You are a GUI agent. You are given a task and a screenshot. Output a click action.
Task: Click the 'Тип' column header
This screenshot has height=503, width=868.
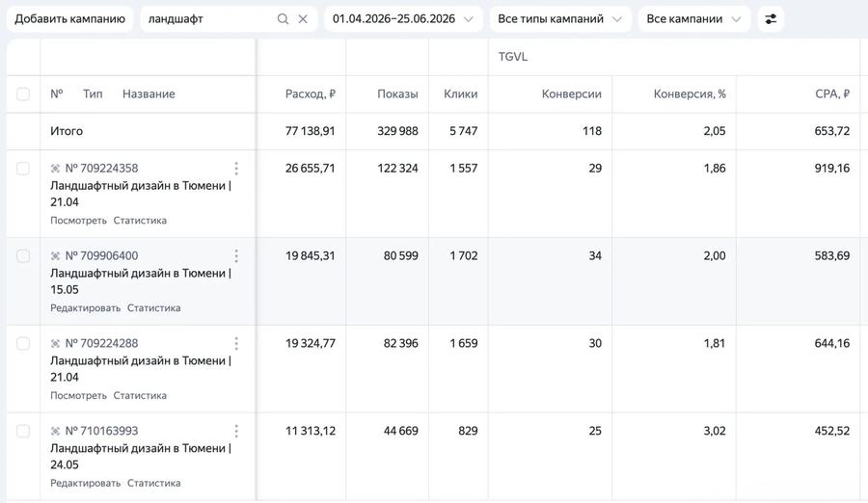pyautogui.click(x=93, y=94)
